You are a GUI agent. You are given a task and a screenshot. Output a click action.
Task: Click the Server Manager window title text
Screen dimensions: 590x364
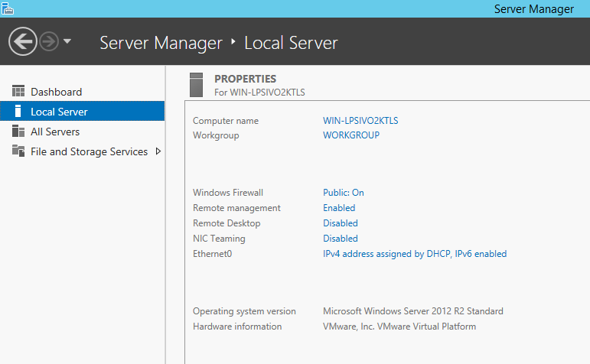pos(533,8)
